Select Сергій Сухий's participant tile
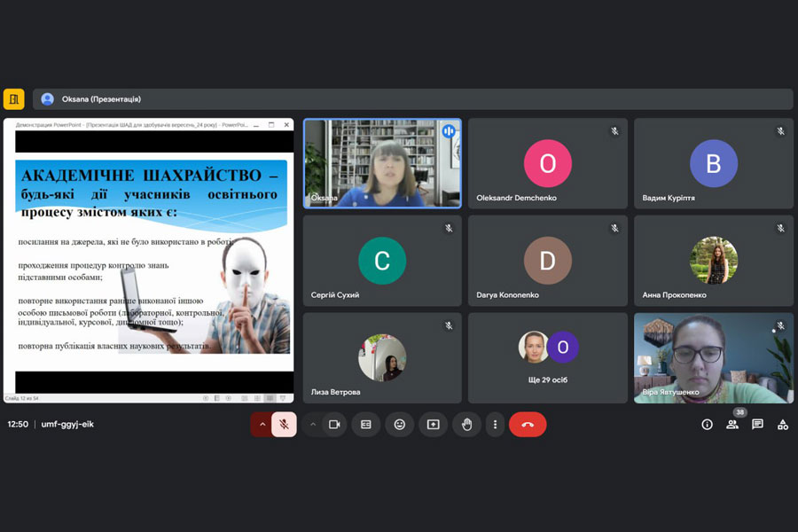The image size is (798, 532). [382, 261]
